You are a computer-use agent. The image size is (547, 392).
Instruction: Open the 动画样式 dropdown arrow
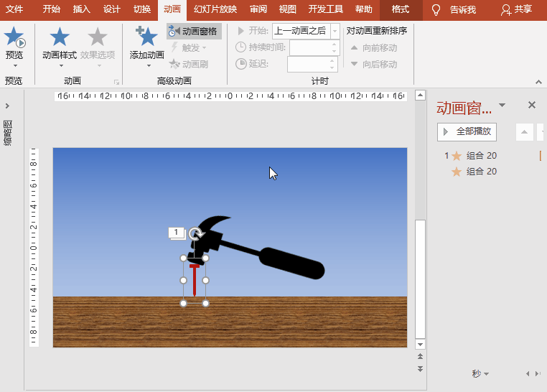(61, 66)
